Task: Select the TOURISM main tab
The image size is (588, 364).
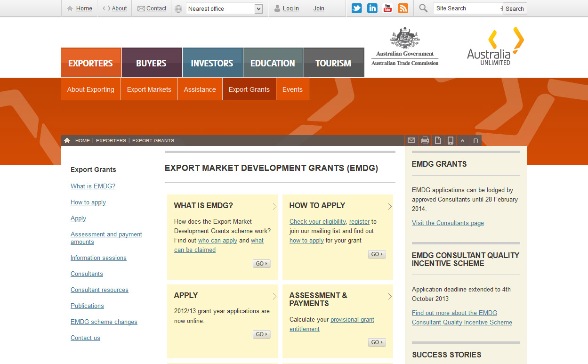Action: point(334,63)
